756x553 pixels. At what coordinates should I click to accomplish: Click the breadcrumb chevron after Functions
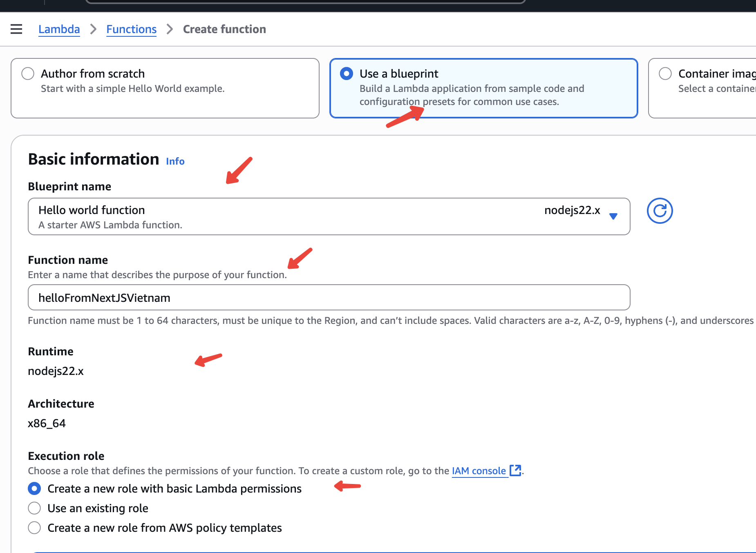pyautogui.click(x=170, y=29)
